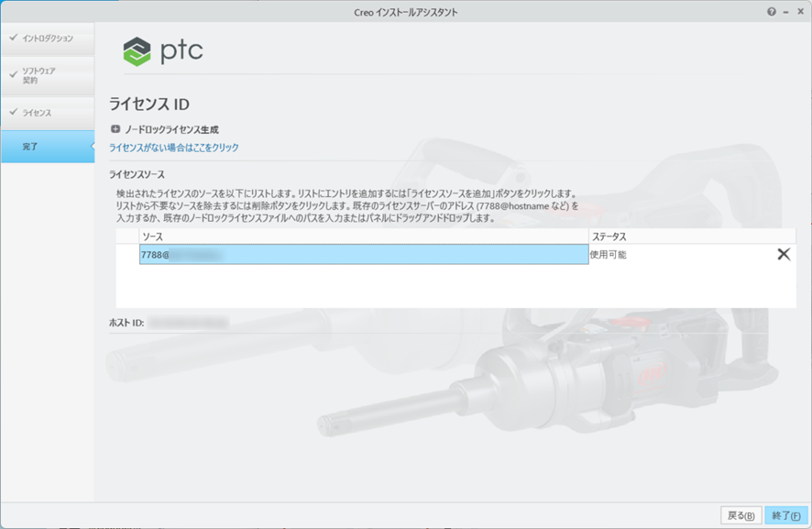
Task: Expand the ノードロックライセンス生成 plus icon
Action: pyautogui.click(x=115, y=130)
